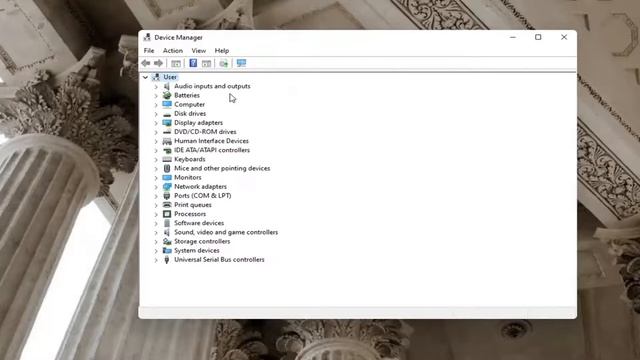Expand the Software devices category
640x360 pixels.
point(156,223)
